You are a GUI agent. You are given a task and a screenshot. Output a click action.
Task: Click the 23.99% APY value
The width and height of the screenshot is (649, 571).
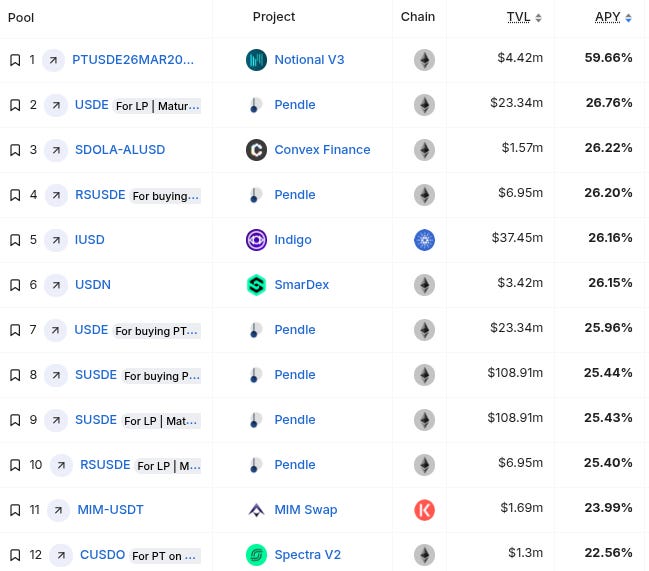point(608,508)
